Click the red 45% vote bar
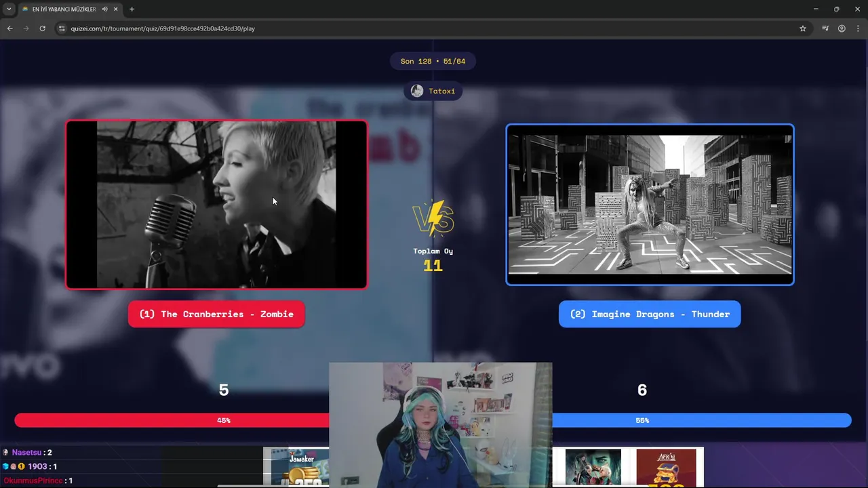The image size is (868, 488). (172, 420)
